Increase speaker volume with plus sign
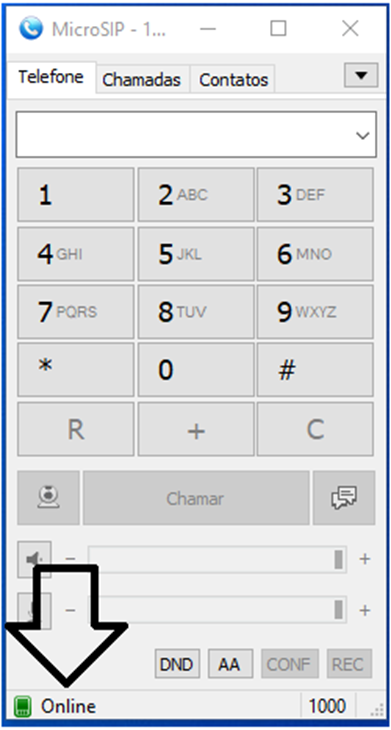Viewport: 391px width, 730px height. click(365, 559)
